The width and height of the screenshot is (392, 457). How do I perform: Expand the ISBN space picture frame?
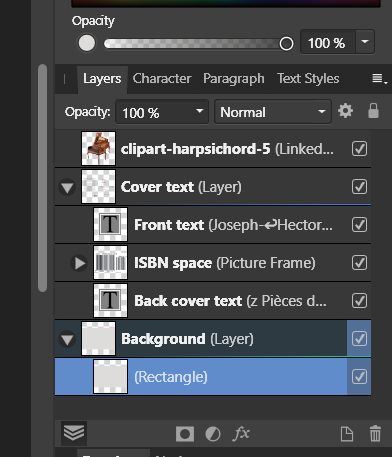(x=79, y=263)
